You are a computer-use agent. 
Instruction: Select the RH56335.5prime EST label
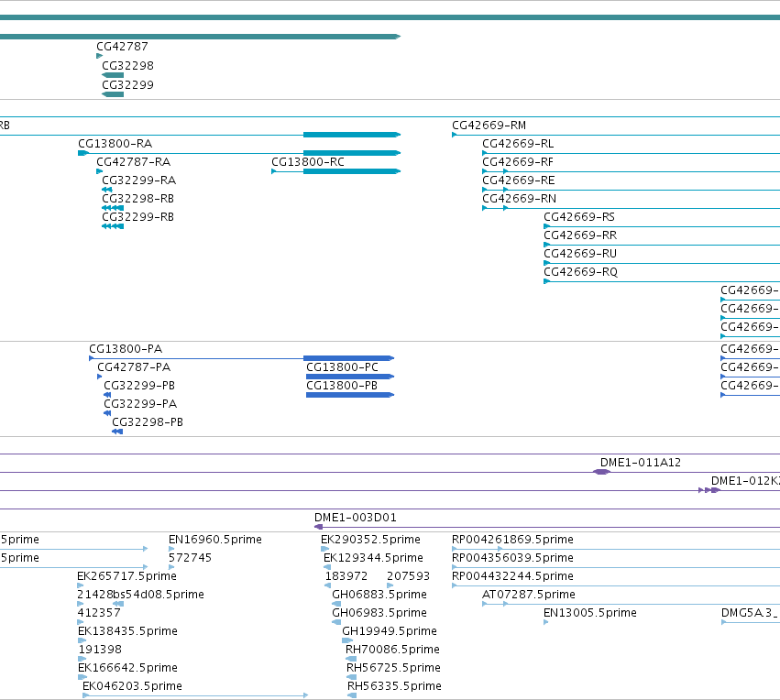[394, 687]
